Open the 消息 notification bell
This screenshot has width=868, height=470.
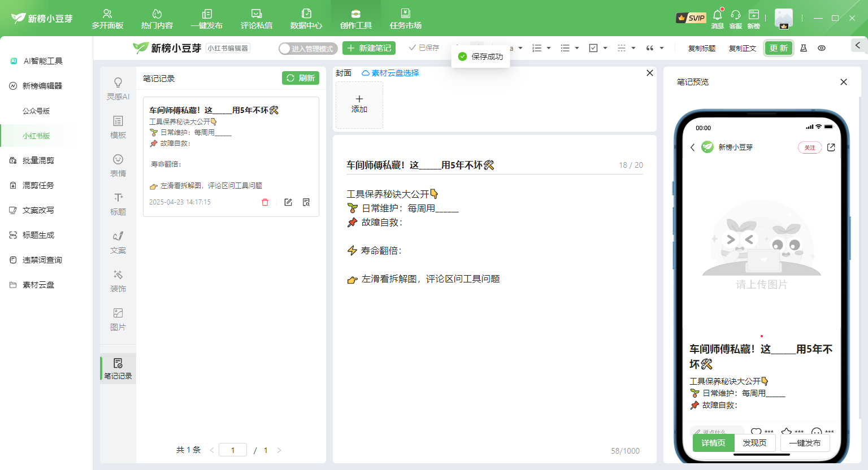pyautogui.click(x=718, y=19)
